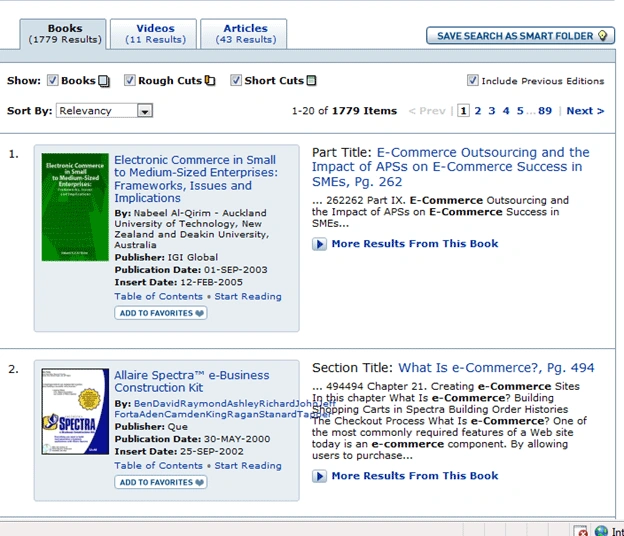Go to results page 2
624x536 pixels.
click(478, 111)
